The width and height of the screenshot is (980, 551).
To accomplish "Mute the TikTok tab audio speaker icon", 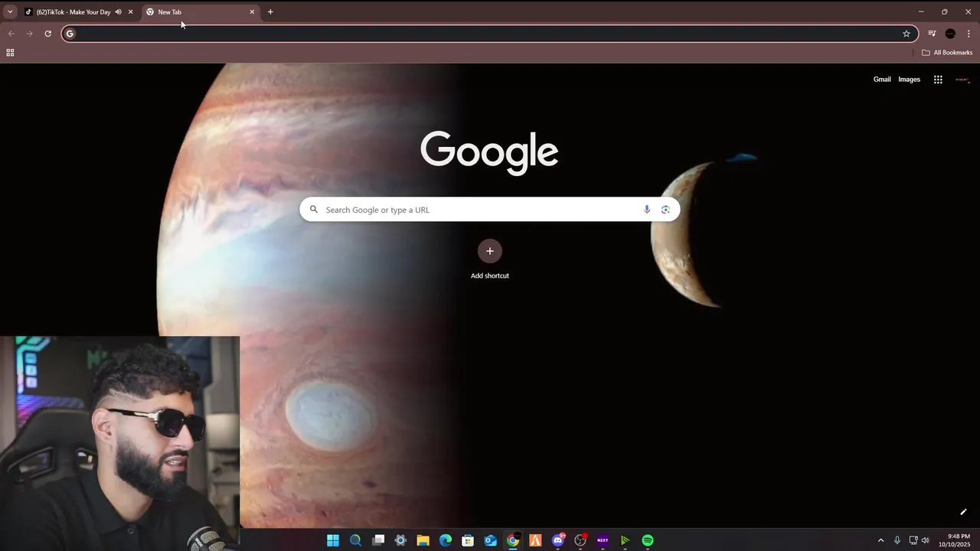I will pyautogui.click(x=118, y=12).
